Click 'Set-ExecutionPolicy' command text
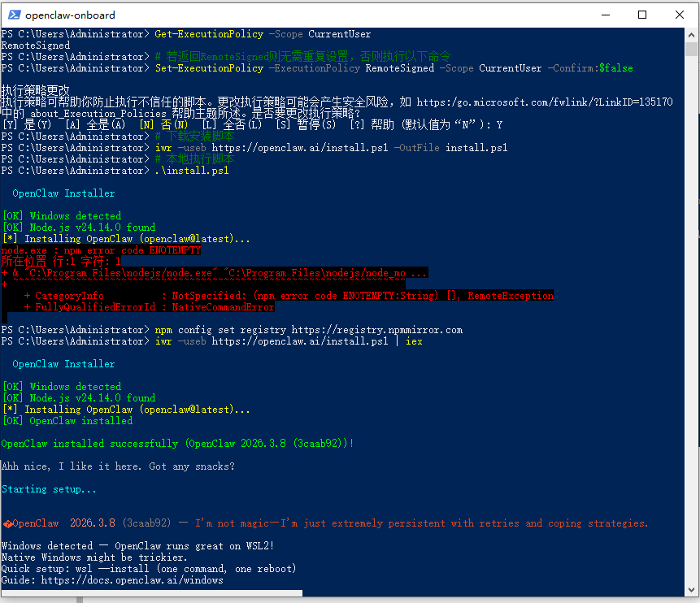Image resolution: width=700 pixels, height=603 pixels. [x=209, y=68]
